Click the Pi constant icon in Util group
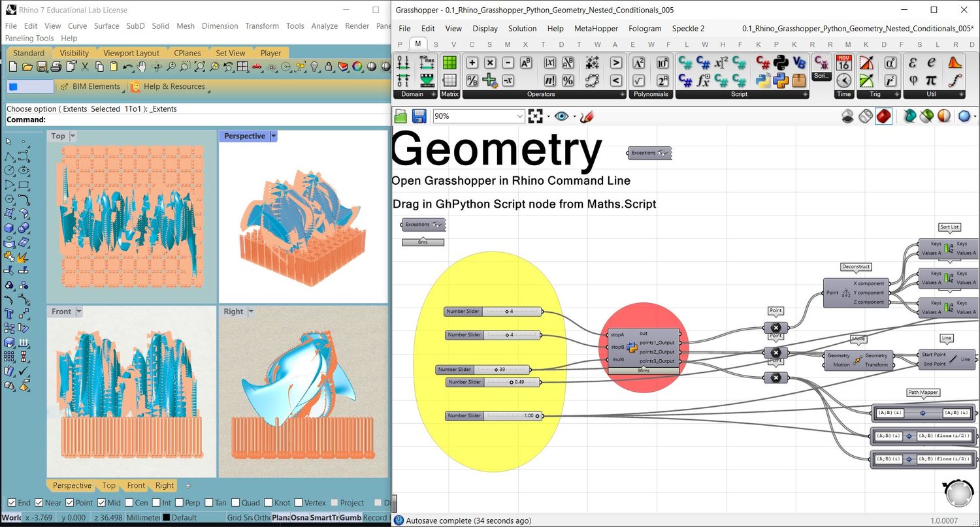 [931, 80]
